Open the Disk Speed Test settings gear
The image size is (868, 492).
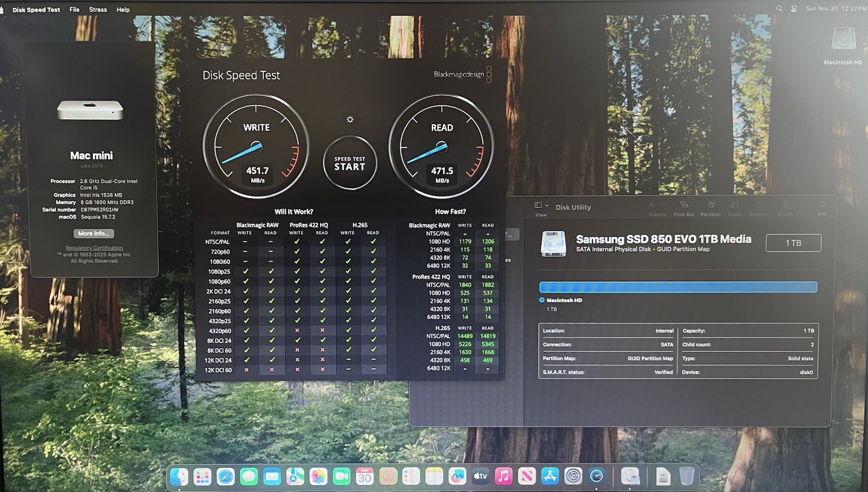point(350,119)
